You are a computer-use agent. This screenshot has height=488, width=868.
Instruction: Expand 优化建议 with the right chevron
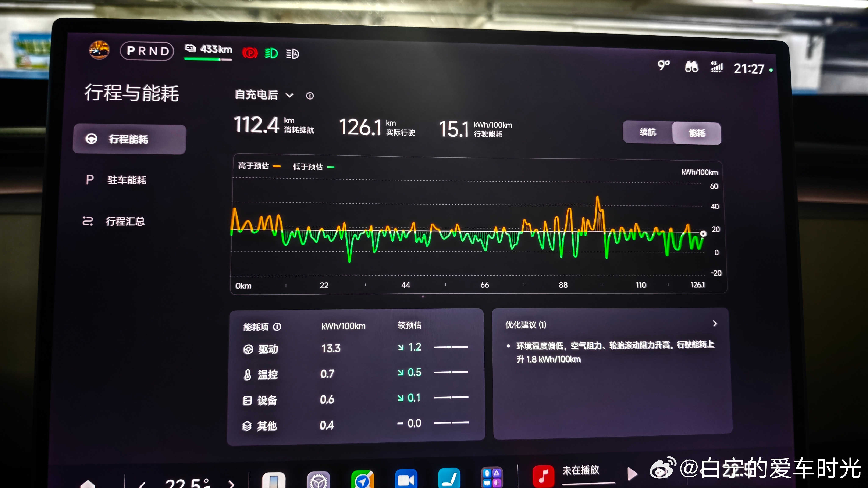[715, 324]
